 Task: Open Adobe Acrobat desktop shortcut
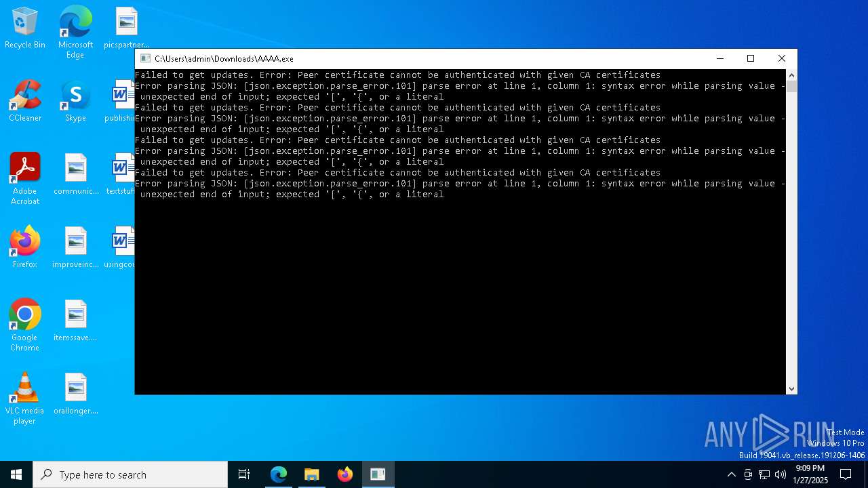tap(25, 179)
